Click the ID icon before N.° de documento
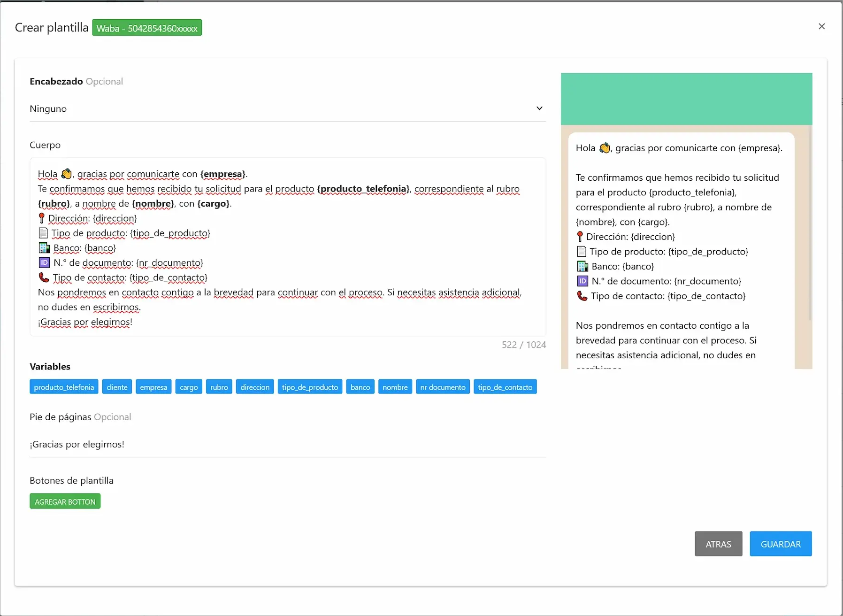The width and height of the screenshot is (843, 616). coord(44,262)
